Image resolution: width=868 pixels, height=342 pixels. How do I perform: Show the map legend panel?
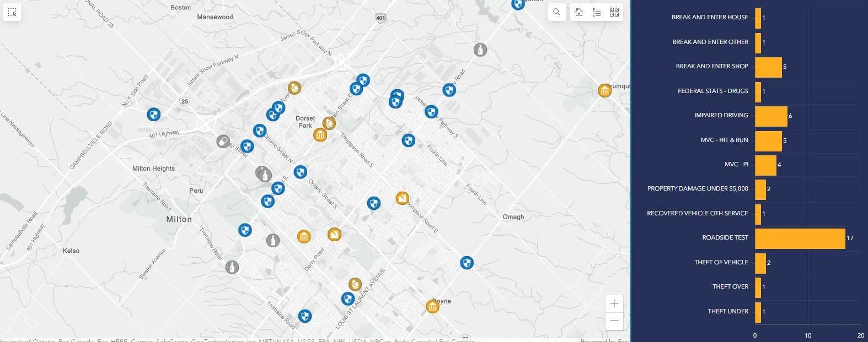(x=597, y=12)
